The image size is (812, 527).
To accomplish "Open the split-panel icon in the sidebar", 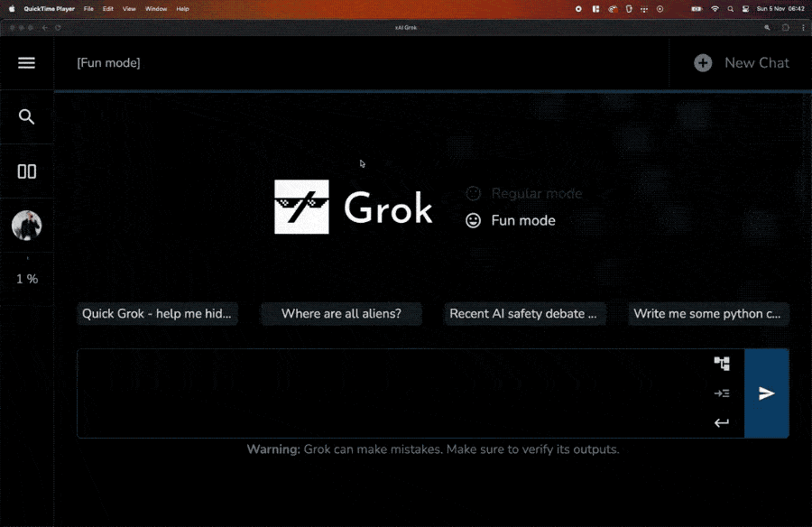I will pos(26,171).
